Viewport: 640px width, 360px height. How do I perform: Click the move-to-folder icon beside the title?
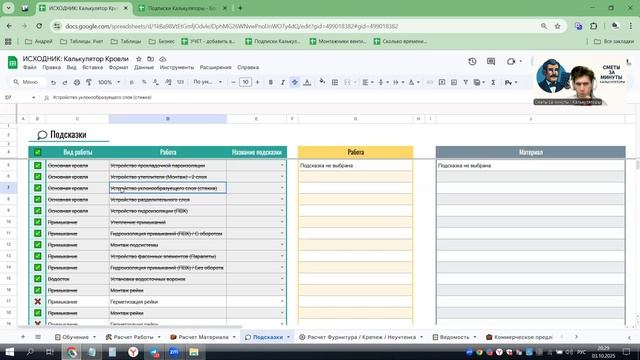tap(151, 59)
